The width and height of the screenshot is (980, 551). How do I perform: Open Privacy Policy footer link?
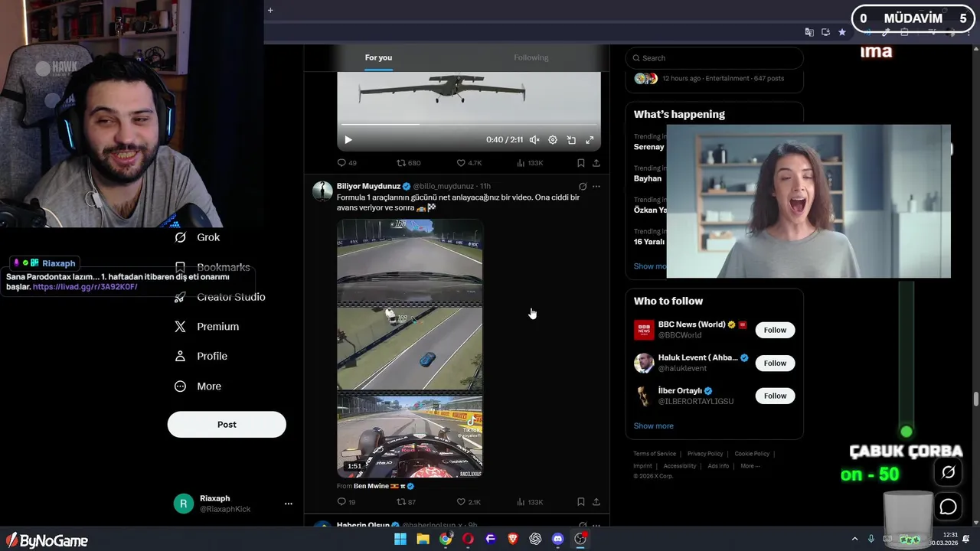(x=705, y=454)
